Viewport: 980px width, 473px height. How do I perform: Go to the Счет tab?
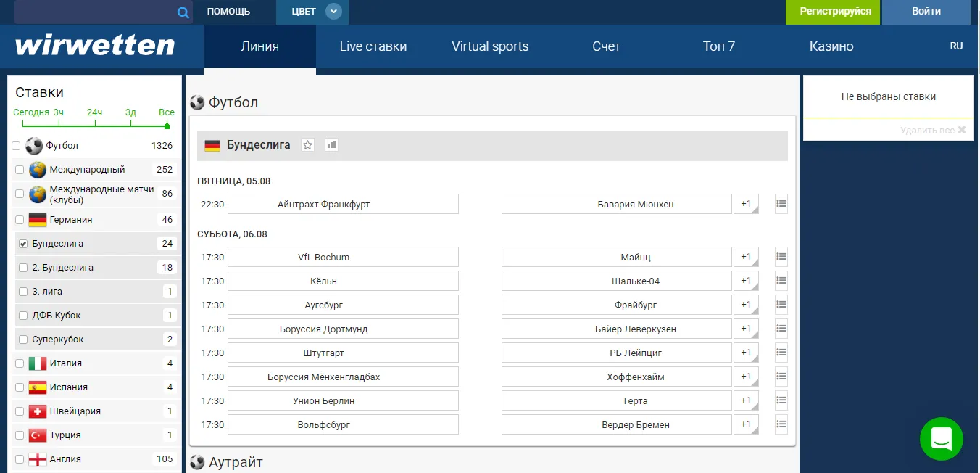606,46
